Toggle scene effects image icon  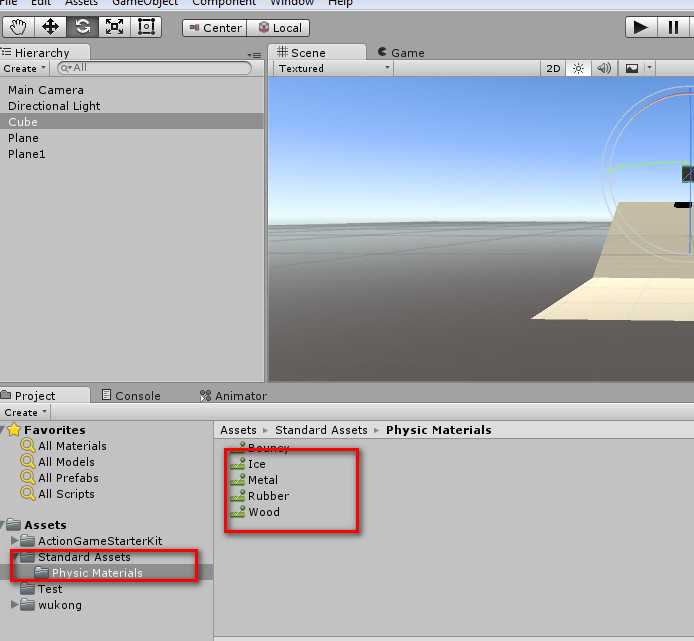tap(632, 69)
